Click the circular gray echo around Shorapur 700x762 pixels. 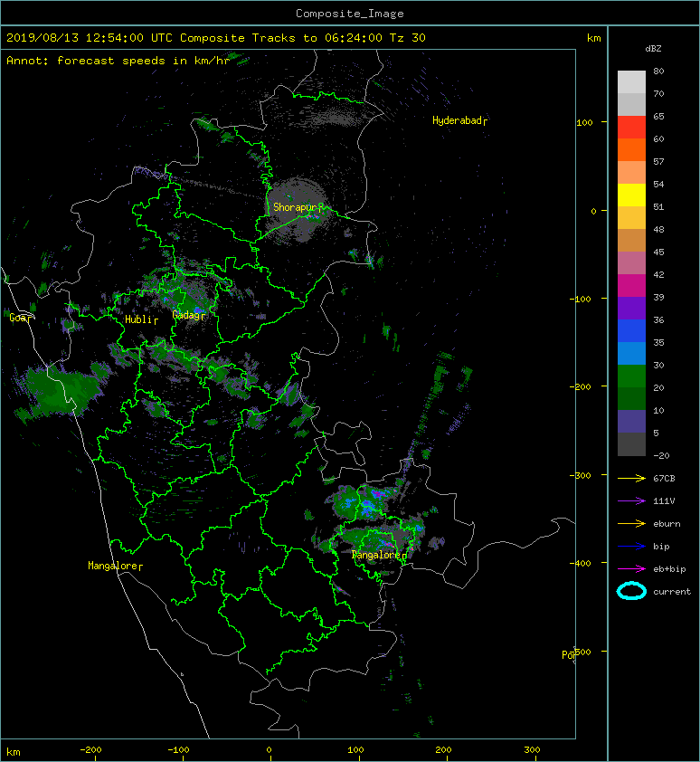298,210
